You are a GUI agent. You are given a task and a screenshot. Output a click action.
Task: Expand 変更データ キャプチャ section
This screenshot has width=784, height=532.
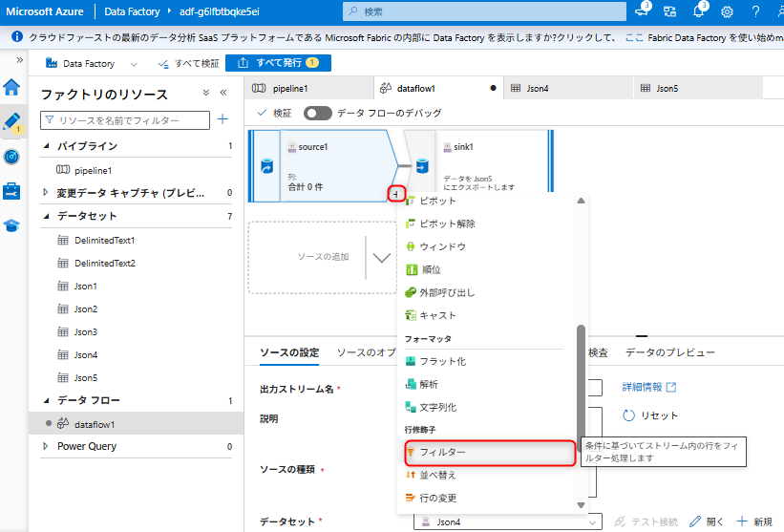coord(46,193)
